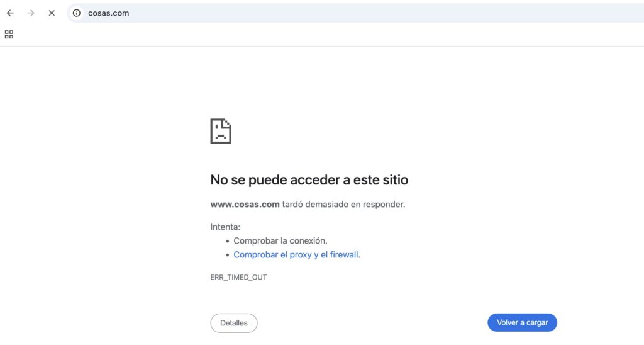Click the Intenta: label
This screenshot has width=644, height=345.
click(225, 227)
